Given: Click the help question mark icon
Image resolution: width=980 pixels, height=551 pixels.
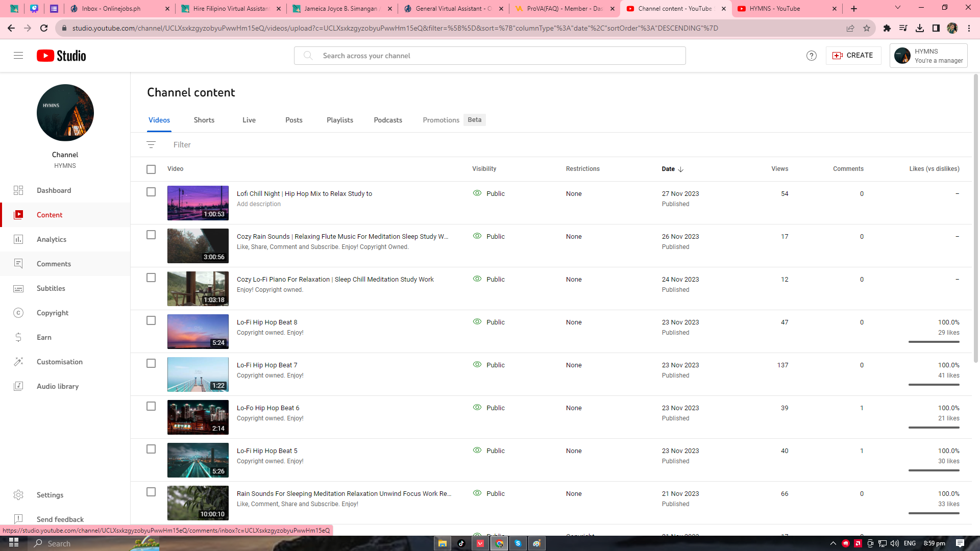Looking at the screenshot, I should coord(811,56).
